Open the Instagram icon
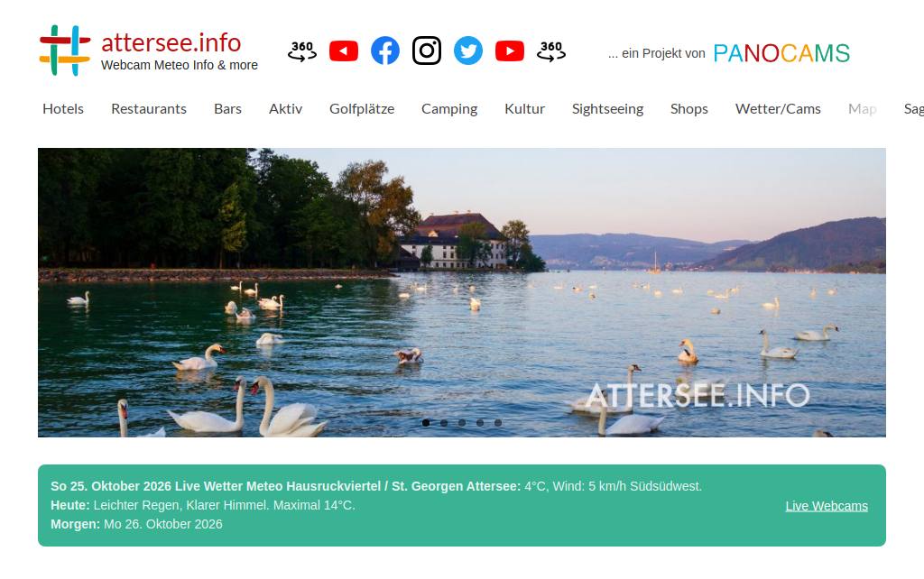Image resolution: width=924 pixels, height=579 pixels. 427,51
